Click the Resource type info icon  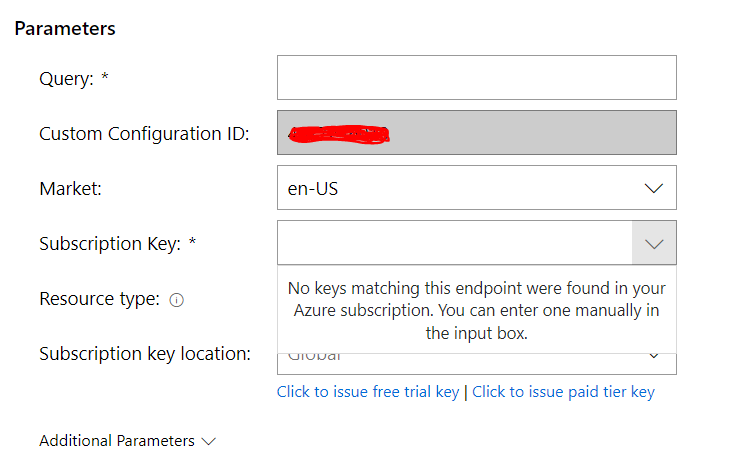coord(176,300)
